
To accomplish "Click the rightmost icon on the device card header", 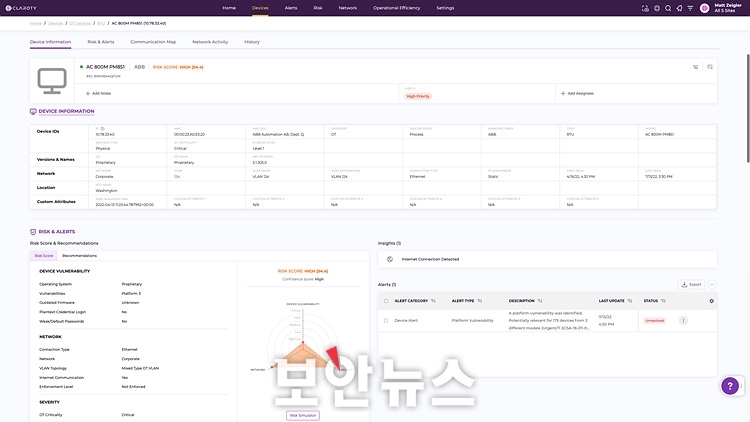I will click(x=710, y=67).
